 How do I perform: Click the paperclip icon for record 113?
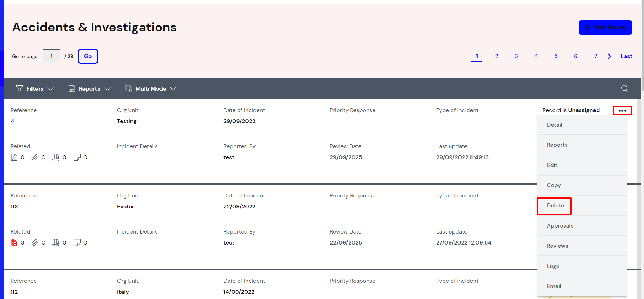coord(35,242)
